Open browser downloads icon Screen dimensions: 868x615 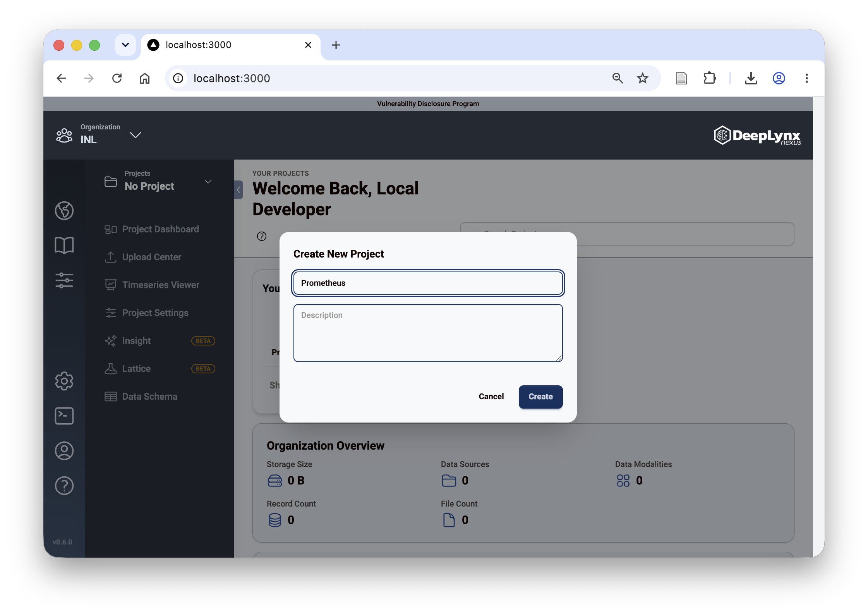(751, 78)
